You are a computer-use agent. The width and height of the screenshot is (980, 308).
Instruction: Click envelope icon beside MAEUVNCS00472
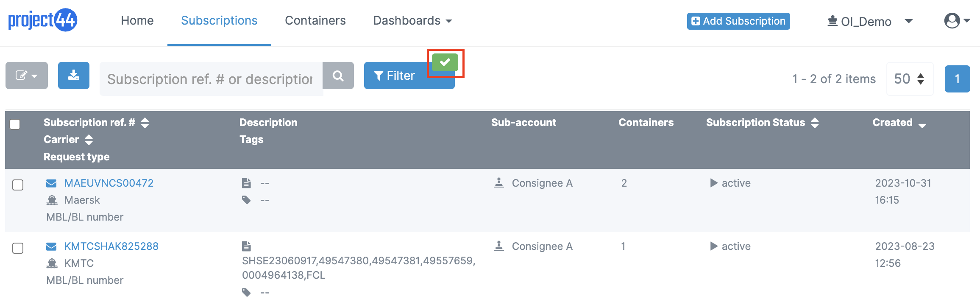click(51, 183)
